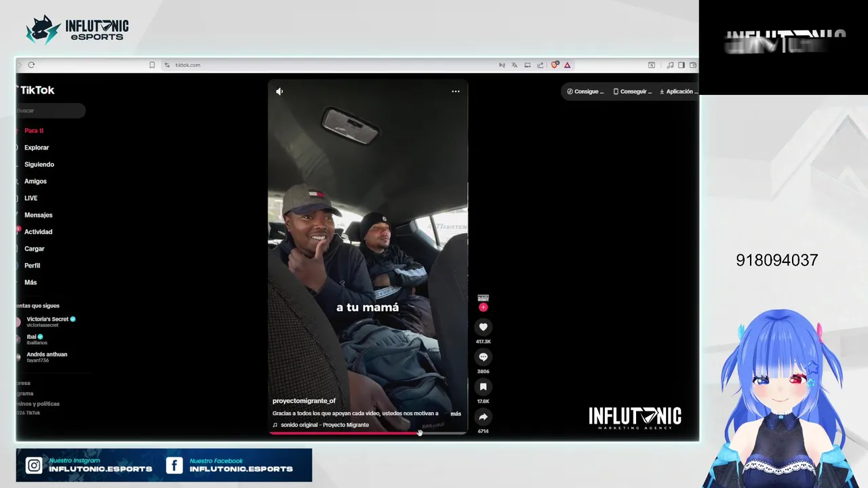The image size is (868, 488).
Task: Click the first 'Consigue ...' button at top
Action: 585,91
